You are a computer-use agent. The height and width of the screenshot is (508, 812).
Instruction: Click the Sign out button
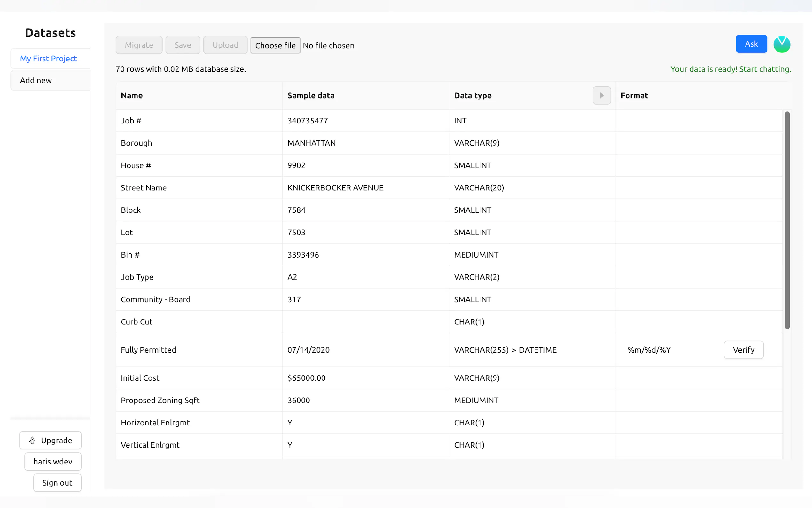click(x=57, y=482)
